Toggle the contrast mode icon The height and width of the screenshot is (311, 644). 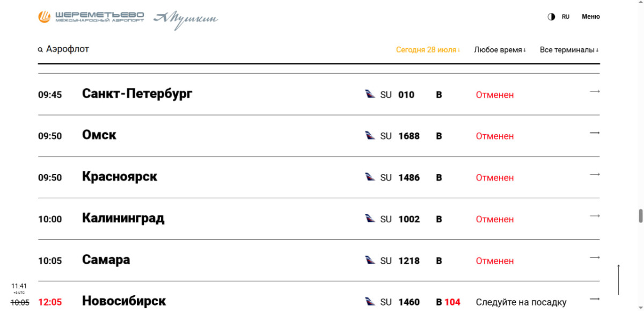[x=551, y=17]
